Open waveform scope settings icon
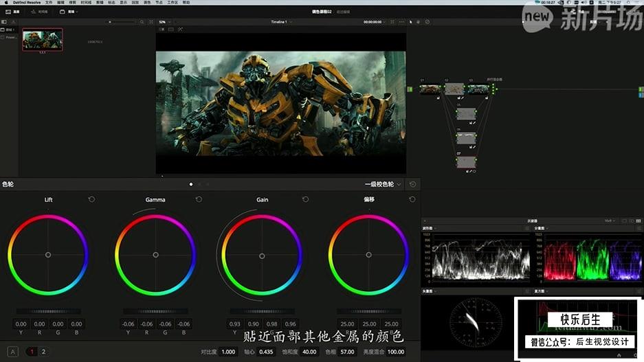This screenshot has height=362, width=644. pos(527,228)
